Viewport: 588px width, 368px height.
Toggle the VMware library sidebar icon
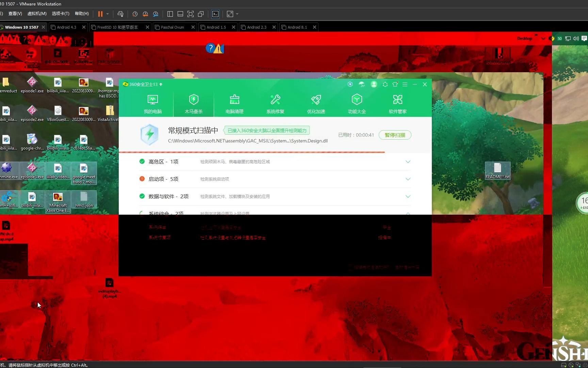click(x=170, y=14)
